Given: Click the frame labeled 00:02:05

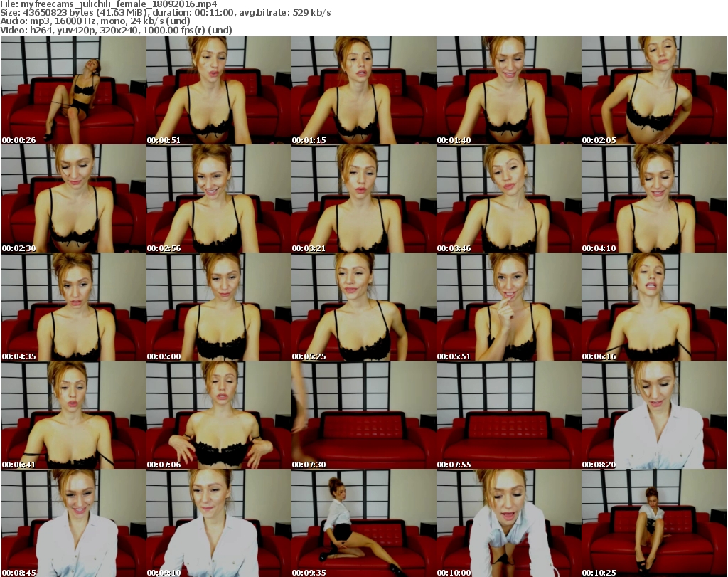Looking at the screenshot, I should click(653, 91).
